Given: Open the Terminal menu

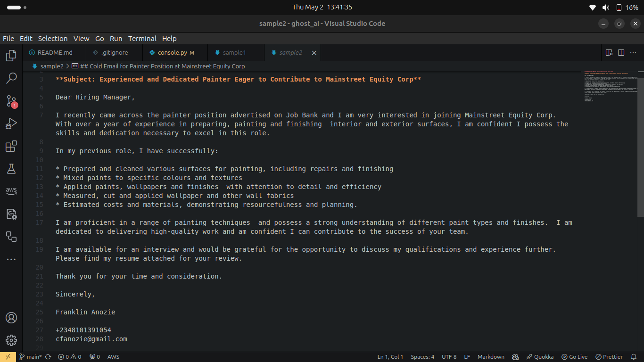Looking at the screenshot, I should pyautogui.click(x=142, y=39).
